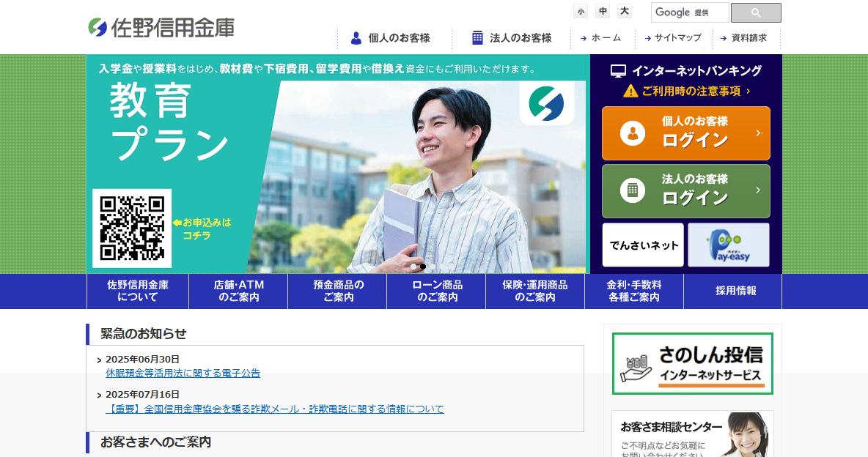The image size is (868, 457).
Task: Click the person icon on 個人のお客様 ログイン
Action: click(x=632, y=133)
